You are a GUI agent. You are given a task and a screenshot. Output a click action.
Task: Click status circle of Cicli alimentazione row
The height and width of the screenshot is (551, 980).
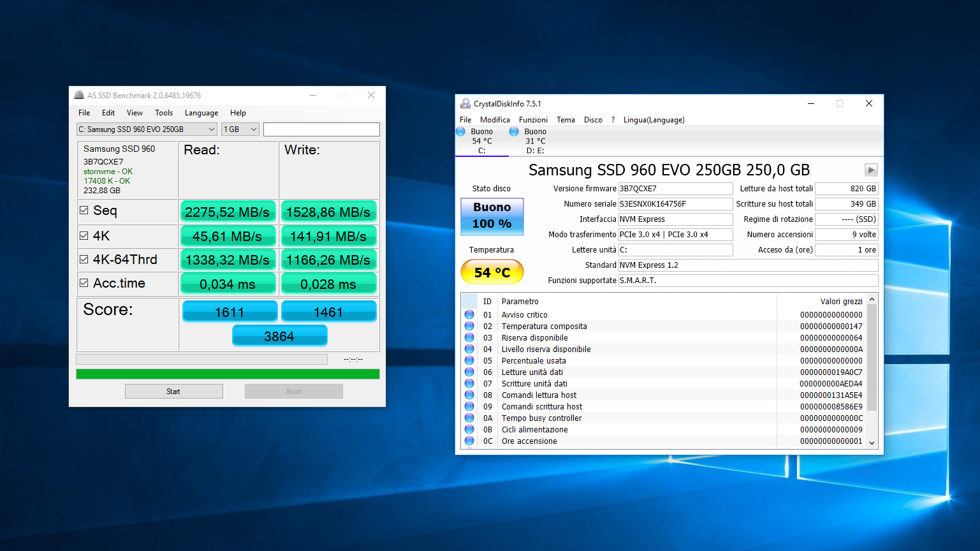(x=469, y=429)
